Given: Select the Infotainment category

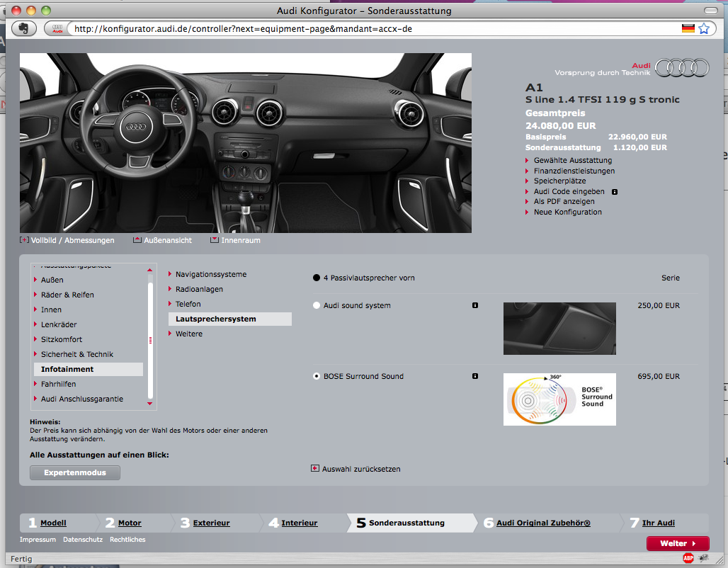Looking at the screenshot, I should click(x=89, y=369).
